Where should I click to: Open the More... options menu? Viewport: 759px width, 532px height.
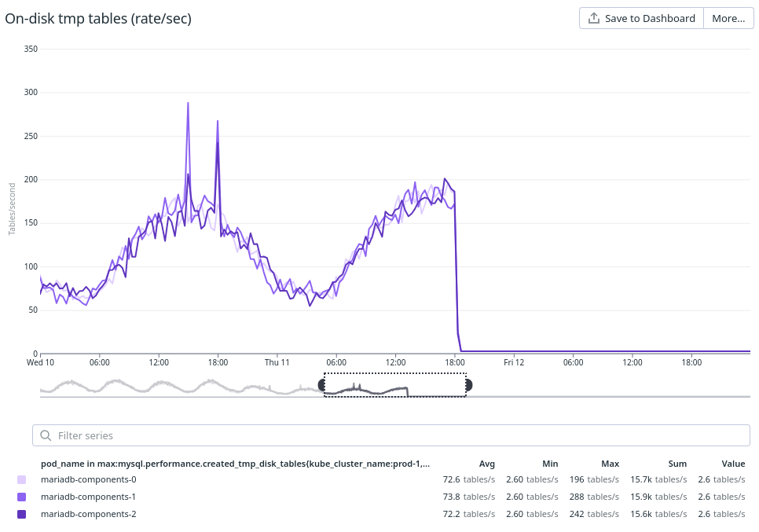(728, 18)
